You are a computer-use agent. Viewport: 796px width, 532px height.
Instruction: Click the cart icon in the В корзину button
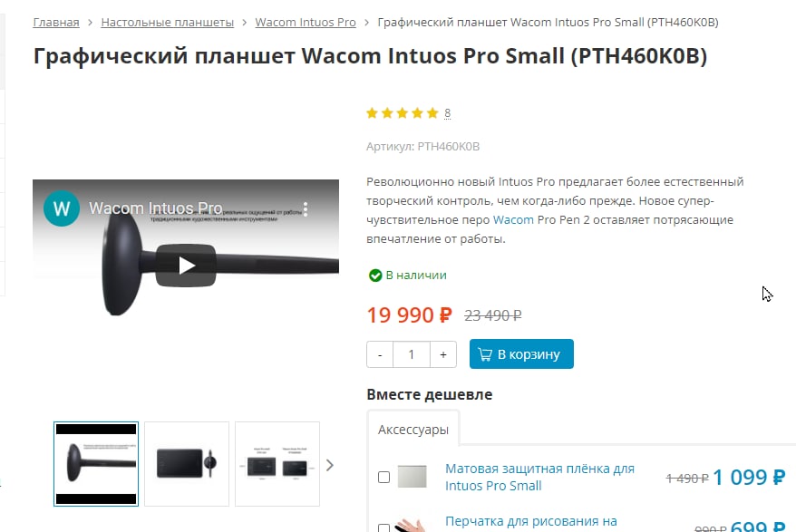point(485,354)
